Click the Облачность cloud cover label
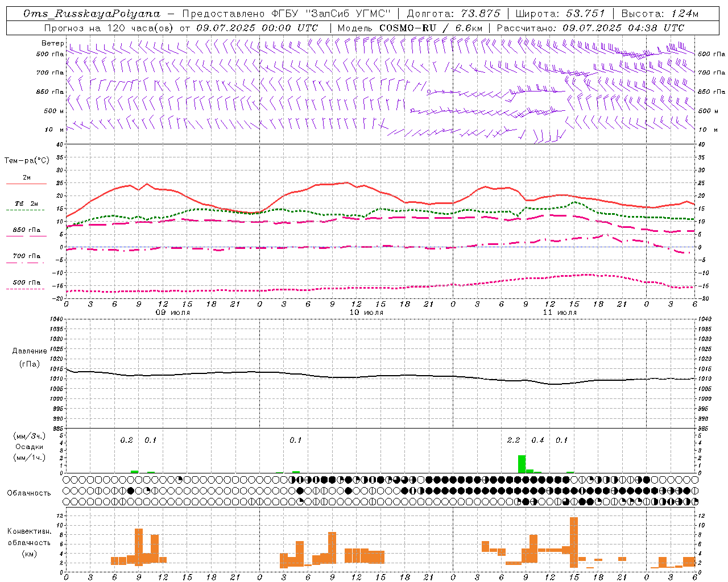 coord(29,493)
